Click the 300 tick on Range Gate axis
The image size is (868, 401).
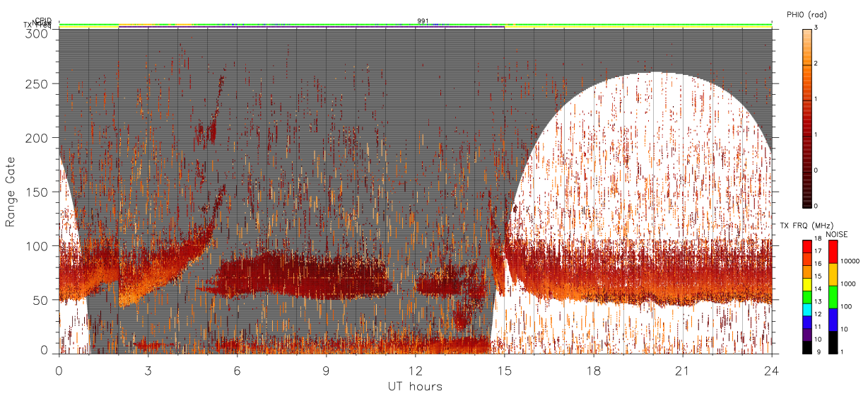coord(37,33)
